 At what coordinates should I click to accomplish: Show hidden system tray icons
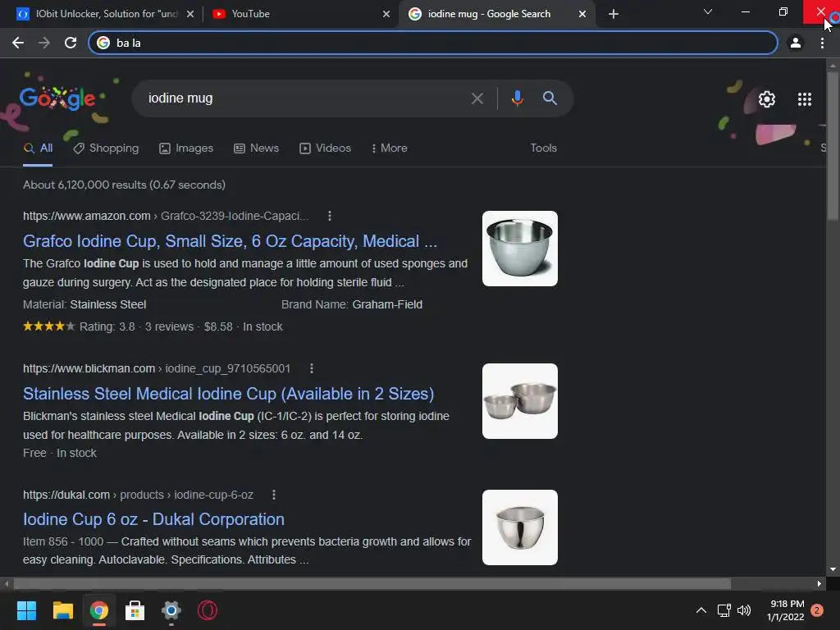701,610
